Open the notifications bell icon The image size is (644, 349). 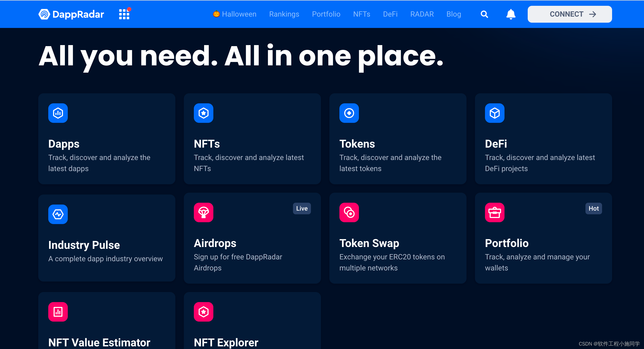(x=511, y=14)
